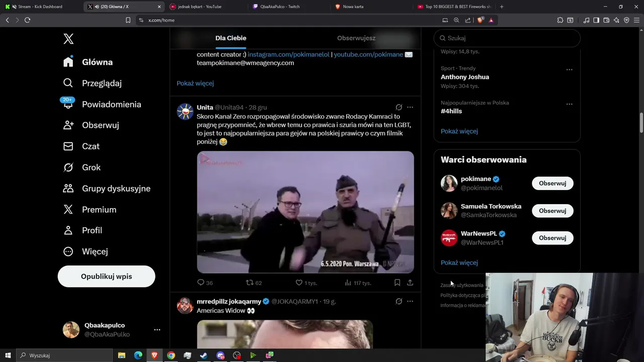Mute the X tab audio icon
This screenshot has width=644, height=362.
97,7
